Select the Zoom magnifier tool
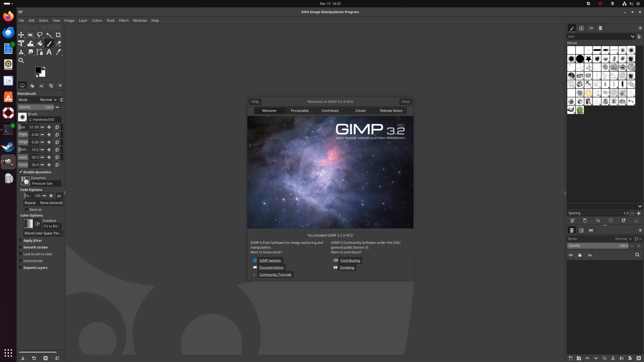 [21, 61]
